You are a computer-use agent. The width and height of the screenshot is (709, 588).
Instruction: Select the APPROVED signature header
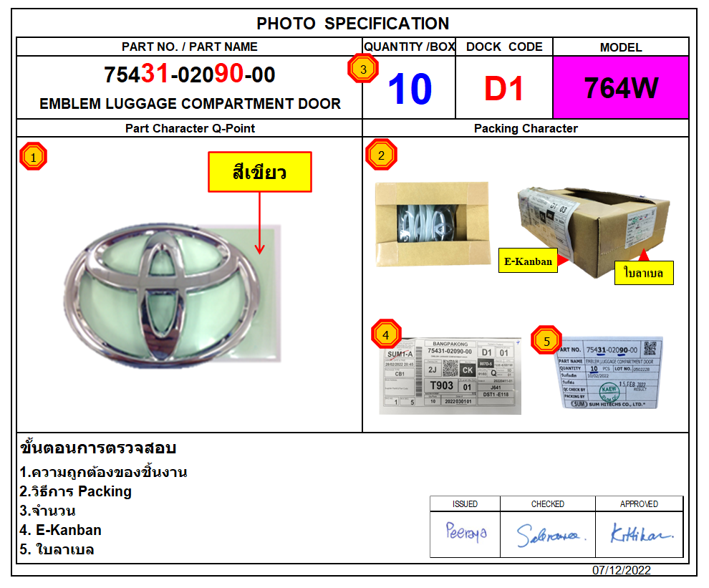[x=639, y=504]
